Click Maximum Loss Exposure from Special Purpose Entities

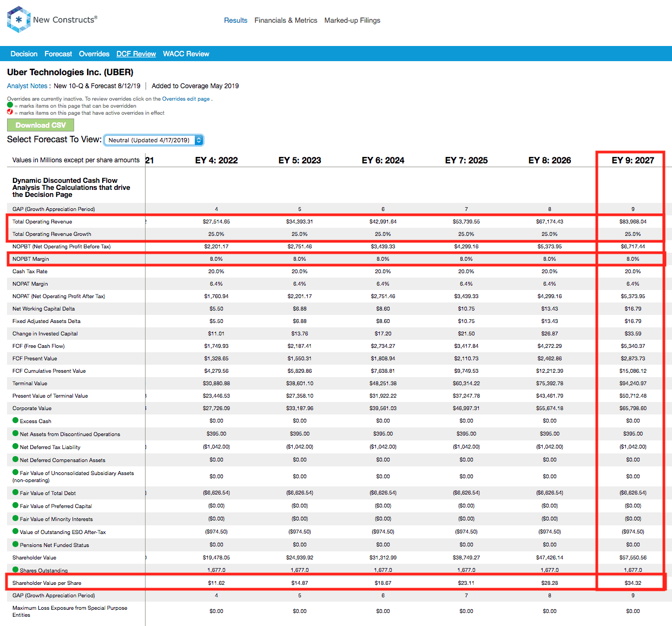point(70,611)
